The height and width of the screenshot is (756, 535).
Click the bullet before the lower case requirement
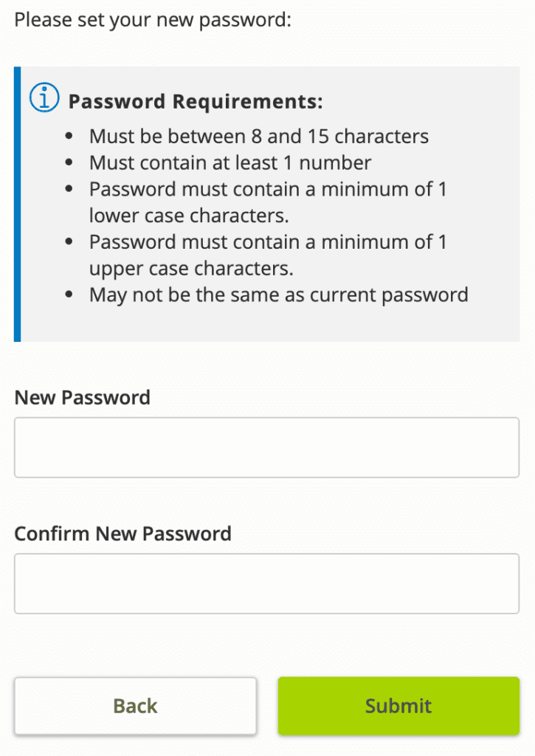[69, 190]
